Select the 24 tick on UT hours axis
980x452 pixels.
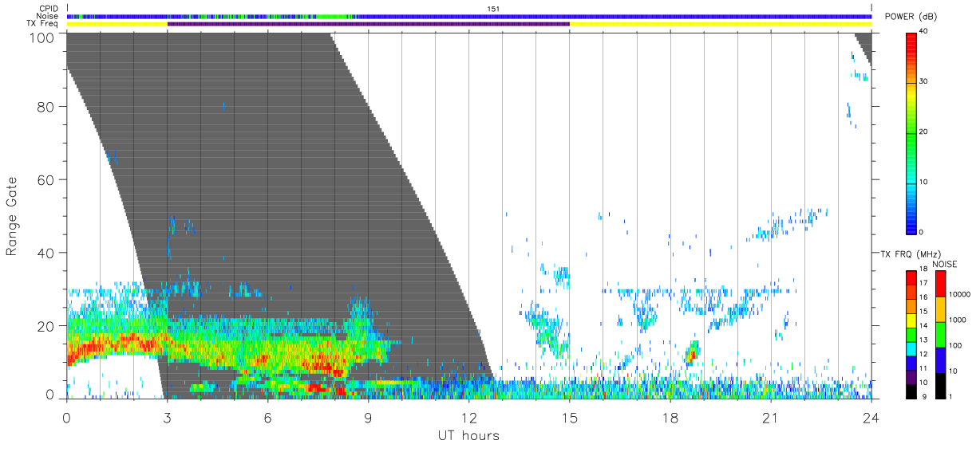(871, 417)
